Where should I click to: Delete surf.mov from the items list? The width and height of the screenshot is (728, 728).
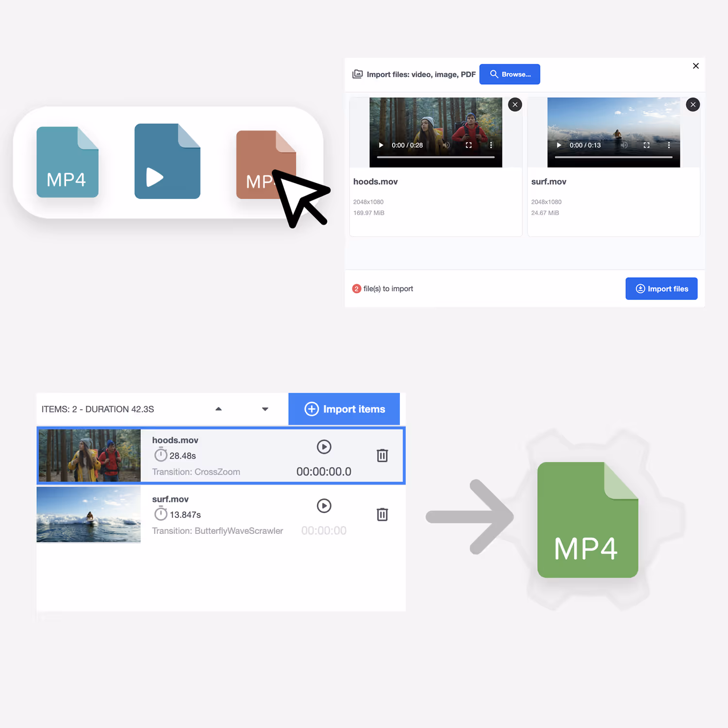coord(382,514)
